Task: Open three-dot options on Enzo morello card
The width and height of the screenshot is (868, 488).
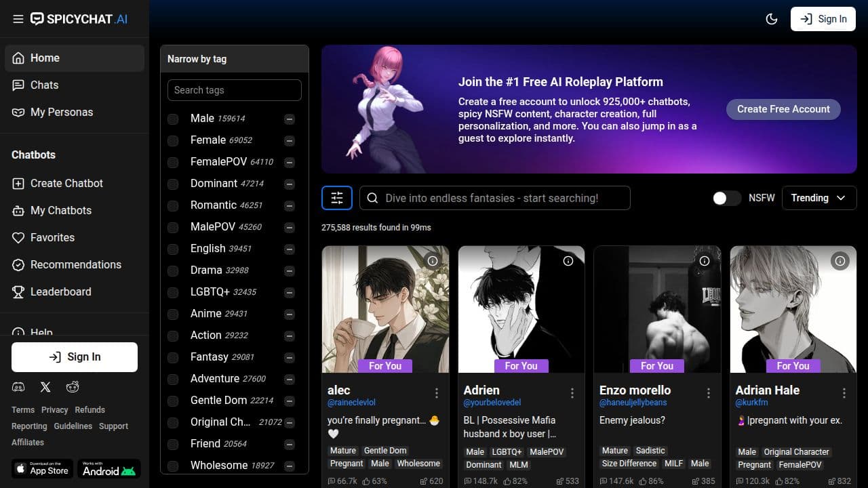Action: [709, 393]
